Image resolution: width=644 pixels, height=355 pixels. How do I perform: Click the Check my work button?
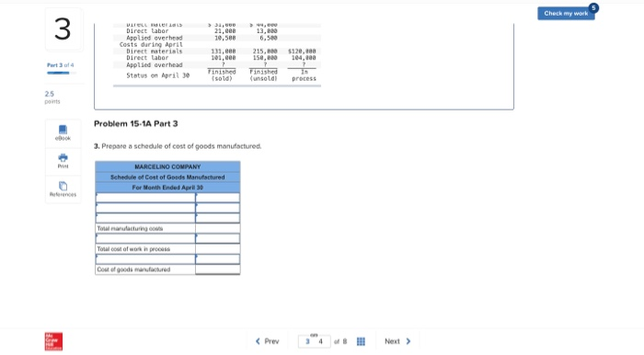(x=566, y=13)
